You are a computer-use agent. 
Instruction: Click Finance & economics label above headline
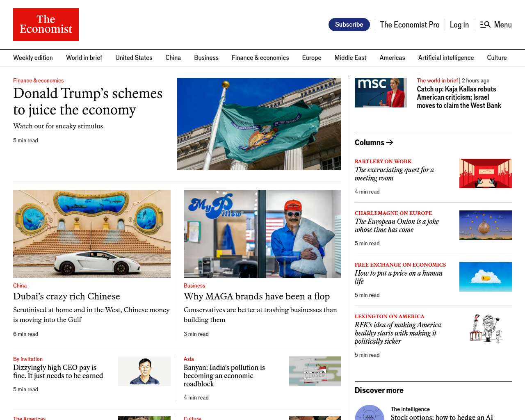pyautogui.click(x=38, y=81)
